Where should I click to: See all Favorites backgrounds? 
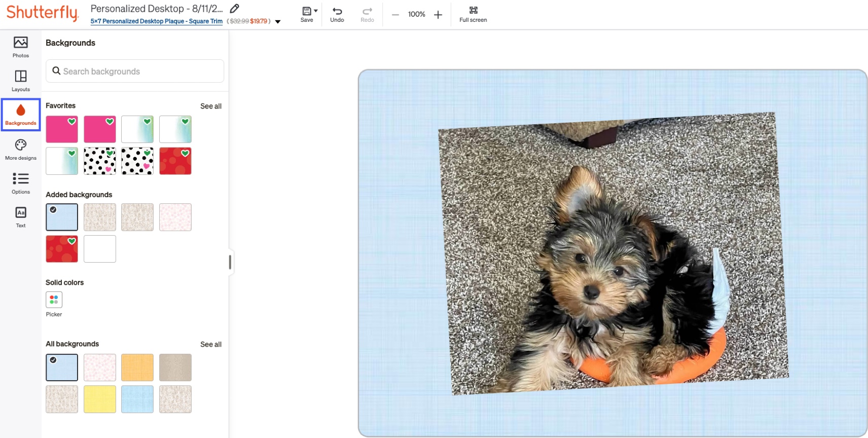pyautogui.click(x=211, y=106)
